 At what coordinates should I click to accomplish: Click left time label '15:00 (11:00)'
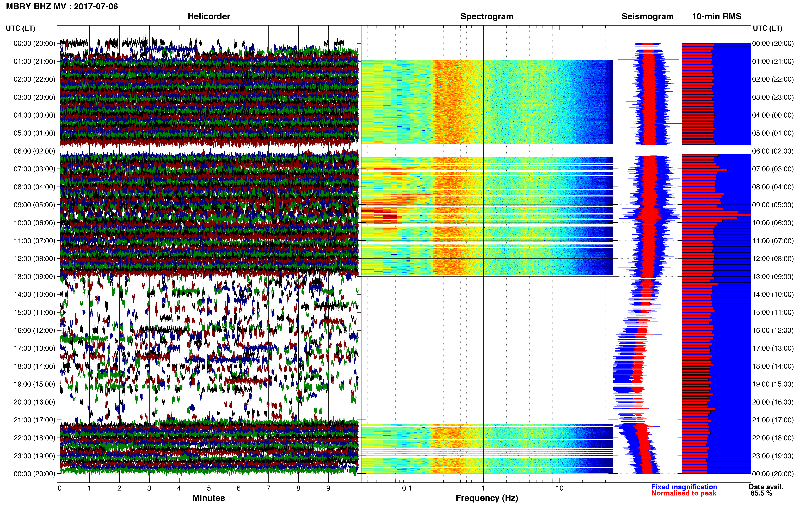34,312
